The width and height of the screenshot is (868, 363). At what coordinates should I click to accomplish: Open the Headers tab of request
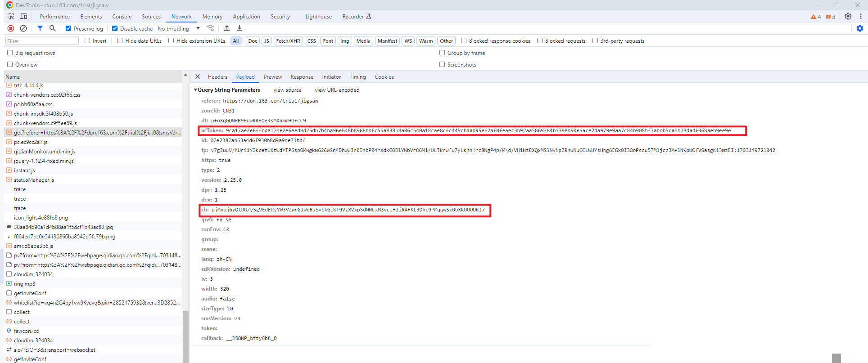(217, 77)
